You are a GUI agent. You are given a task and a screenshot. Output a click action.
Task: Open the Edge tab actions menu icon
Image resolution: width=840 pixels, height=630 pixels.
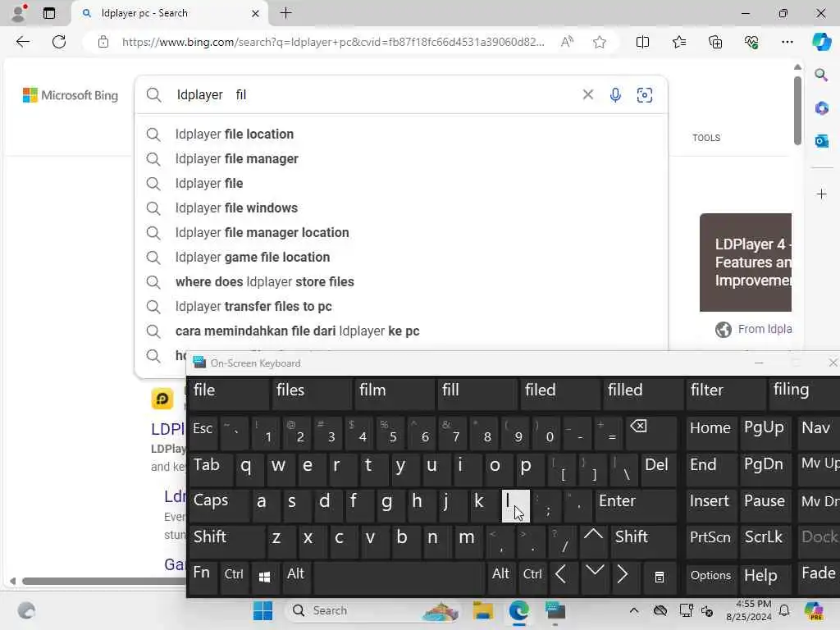pyautogui.click(x=48, y=13)
